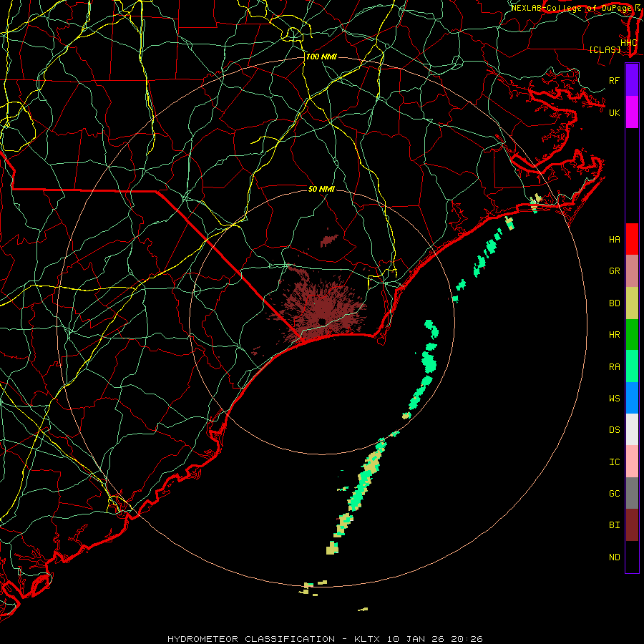Click the BI brown legend swatch
The height and width of the screenshot is (644, 644).
pos(632,525)
